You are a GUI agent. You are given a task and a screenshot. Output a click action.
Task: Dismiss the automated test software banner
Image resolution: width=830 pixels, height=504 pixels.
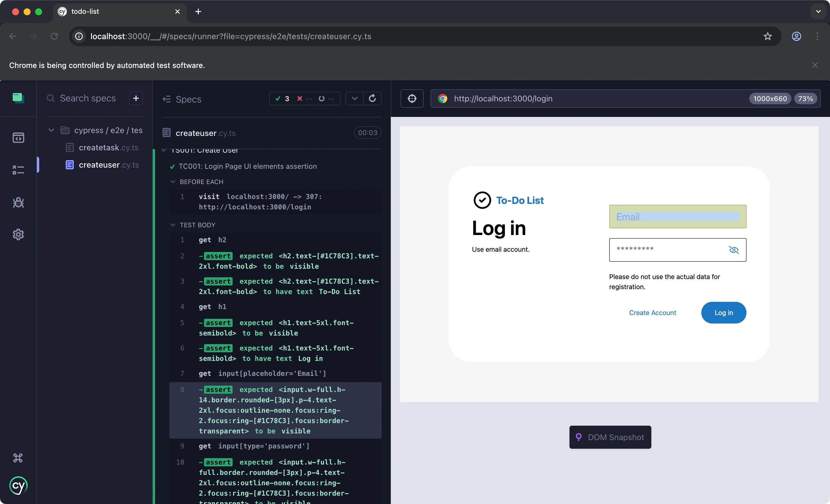815,65
